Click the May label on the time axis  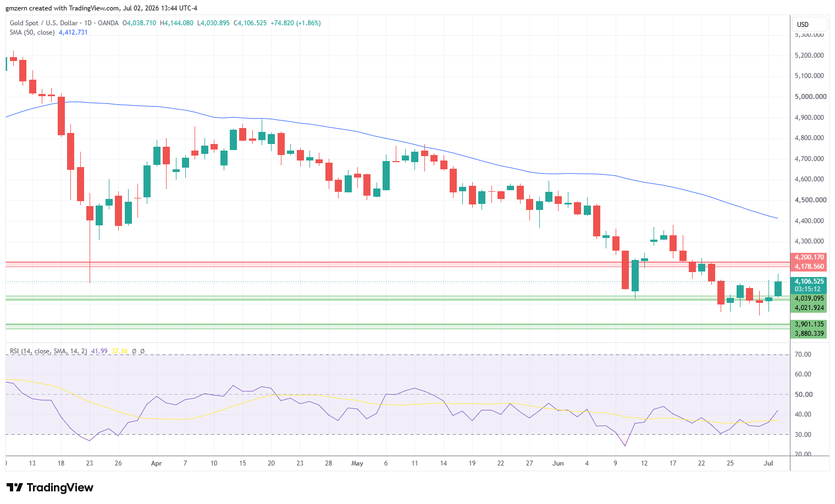pyautogui.click(x=357, y=463)
